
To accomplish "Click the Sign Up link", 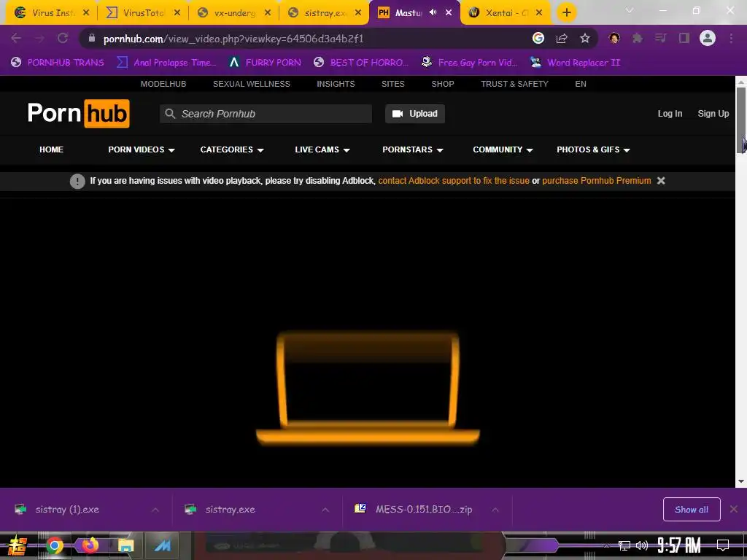I will [x=713, y=114].
